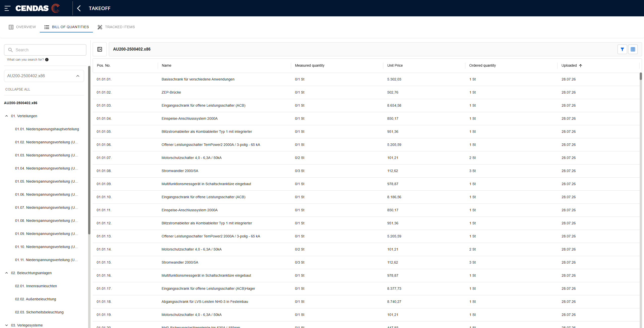Screen dimensions: 644x328
Task: Switch to Tracked Items tab
Action: coord(116,27)
